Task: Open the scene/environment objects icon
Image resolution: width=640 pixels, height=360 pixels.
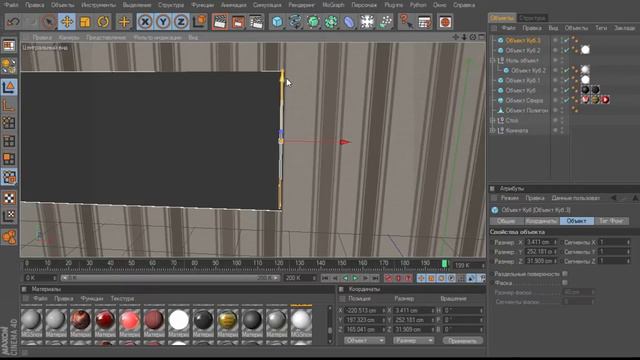Action: click(x=367, y=22)
